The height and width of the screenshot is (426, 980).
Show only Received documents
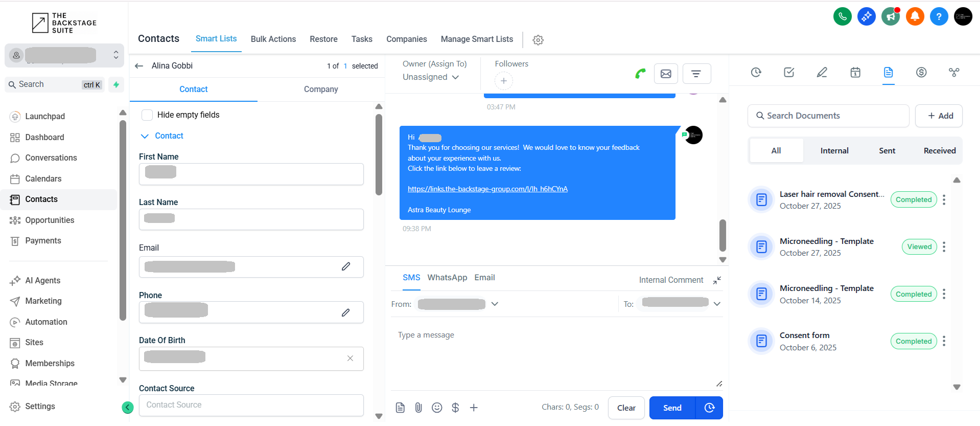point(939,151)
